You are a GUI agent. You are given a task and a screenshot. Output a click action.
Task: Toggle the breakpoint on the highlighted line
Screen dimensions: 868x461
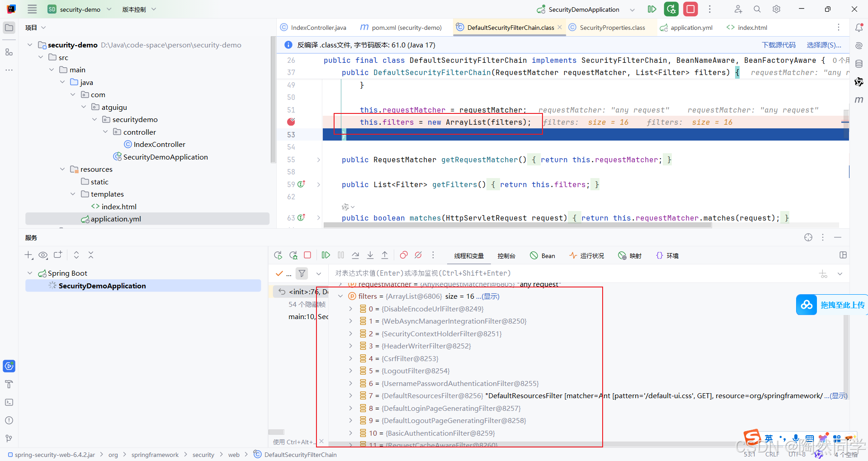tap(291, 122)
